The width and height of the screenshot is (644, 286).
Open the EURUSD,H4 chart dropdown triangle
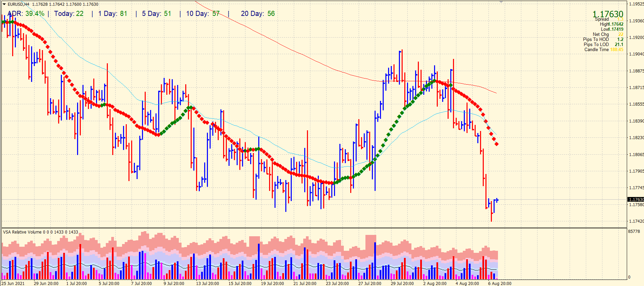[4, 4]
